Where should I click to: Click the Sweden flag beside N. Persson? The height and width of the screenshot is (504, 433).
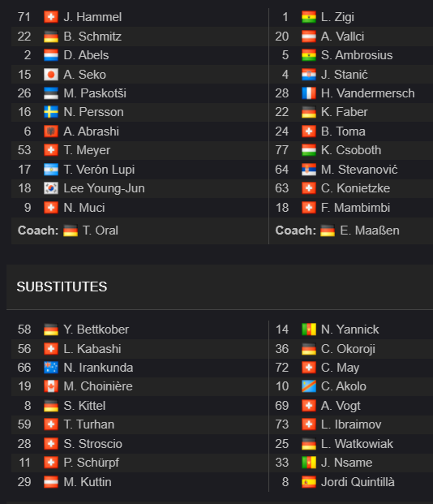[51, 112]
